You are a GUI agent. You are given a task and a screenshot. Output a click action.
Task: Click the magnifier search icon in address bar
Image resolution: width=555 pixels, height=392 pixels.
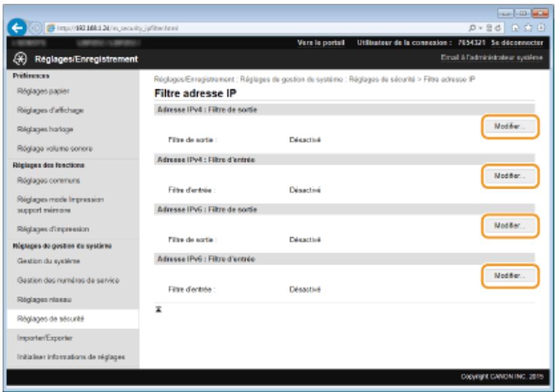click(x=472, y=28)
